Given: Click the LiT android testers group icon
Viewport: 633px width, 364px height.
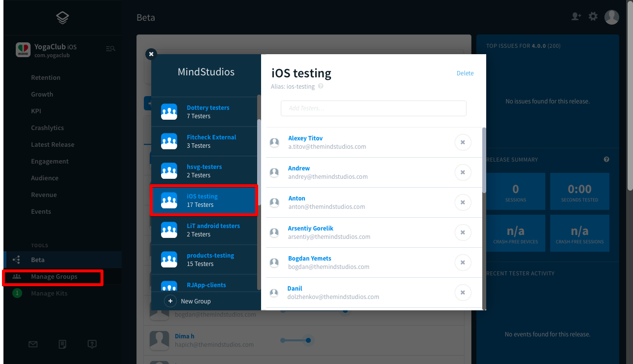Looking at the screenshot, I should click(x=169, y=230).
